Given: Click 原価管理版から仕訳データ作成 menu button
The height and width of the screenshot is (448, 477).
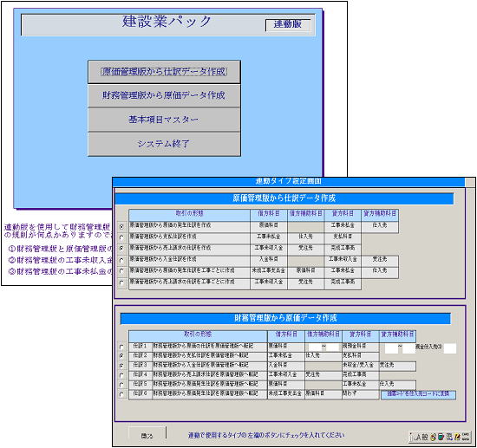Looking at the screenshot, I should 164,72.
